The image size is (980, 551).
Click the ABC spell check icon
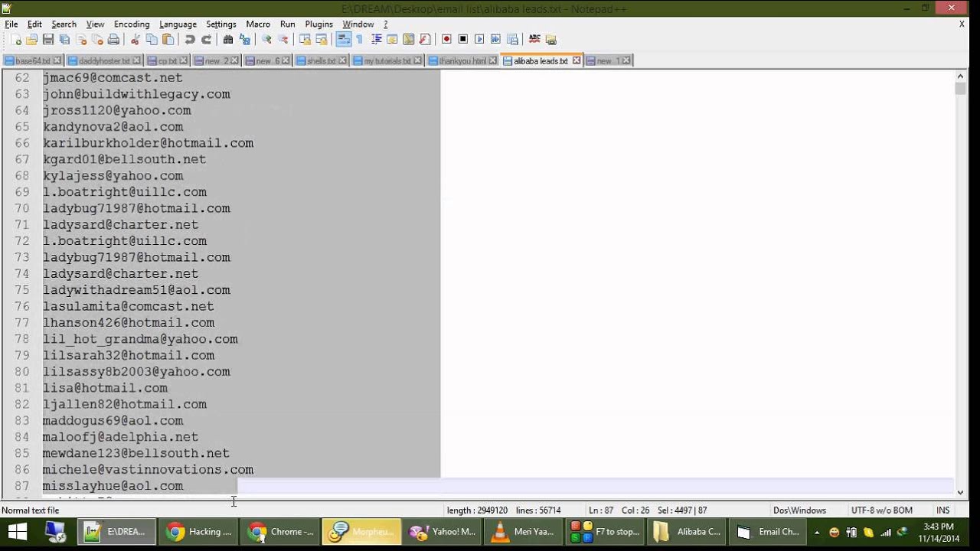click(x=534, y=40)
